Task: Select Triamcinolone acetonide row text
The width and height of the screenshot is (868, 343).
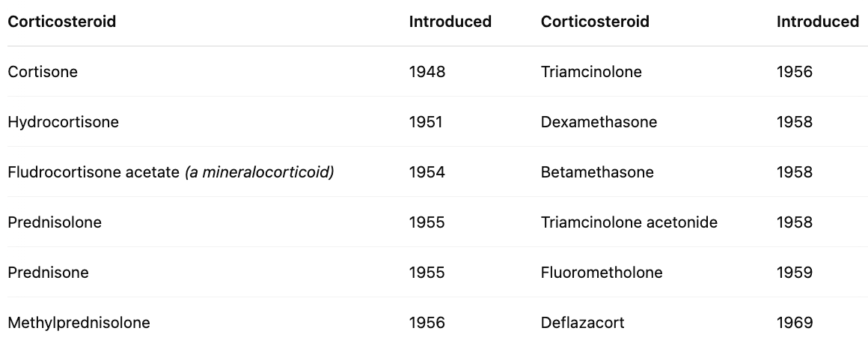Action: click(629, 222)
